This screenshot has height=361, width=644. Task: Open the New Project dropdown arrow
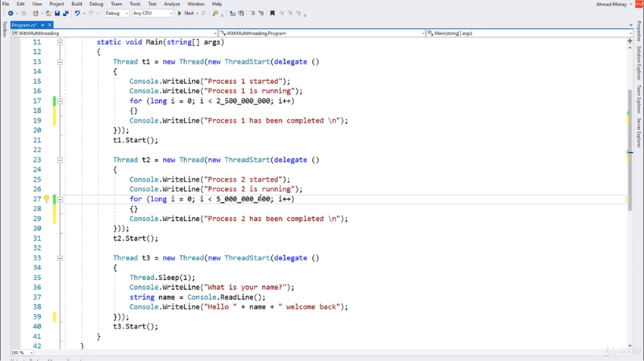tap(42, 13)
